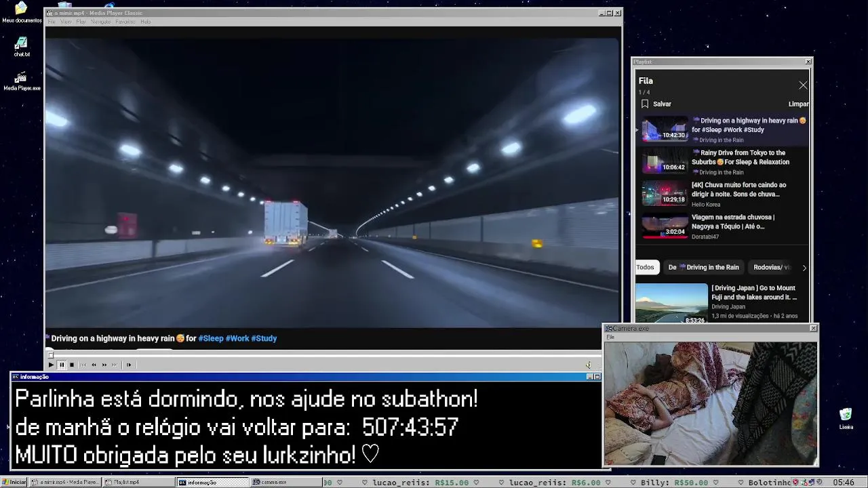The width and height of the screenshot is (868, 488).
Task: Click Play button in Media Player Classic
Action: pos(51,365)
